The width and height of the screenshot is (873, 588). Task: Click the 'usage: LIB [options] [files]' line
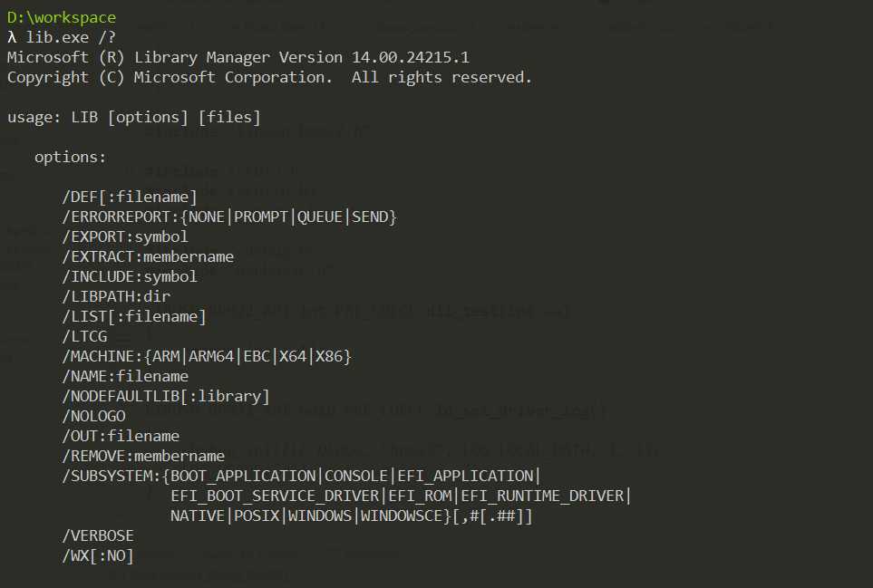133,118
